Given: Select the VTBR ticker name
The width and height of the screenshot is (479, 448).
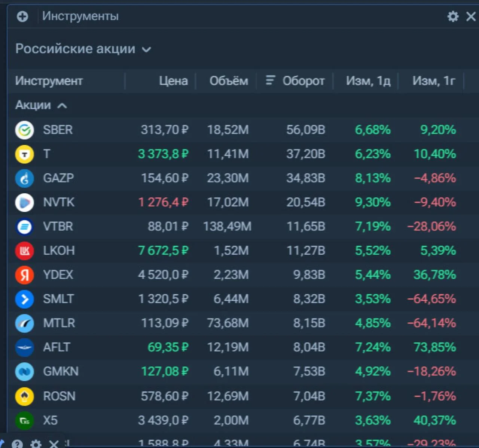Looking at the screenshot, I should click(58, 226).
